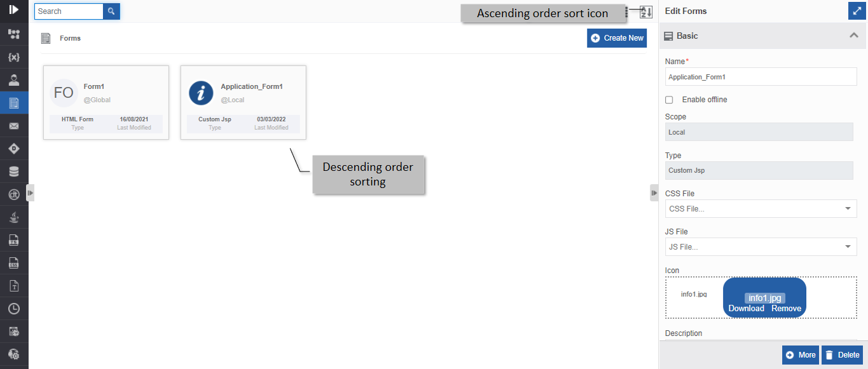Collapse the left sidebar handle
The width and height of the screenshot is (868, 369).
tap(30, 192)
